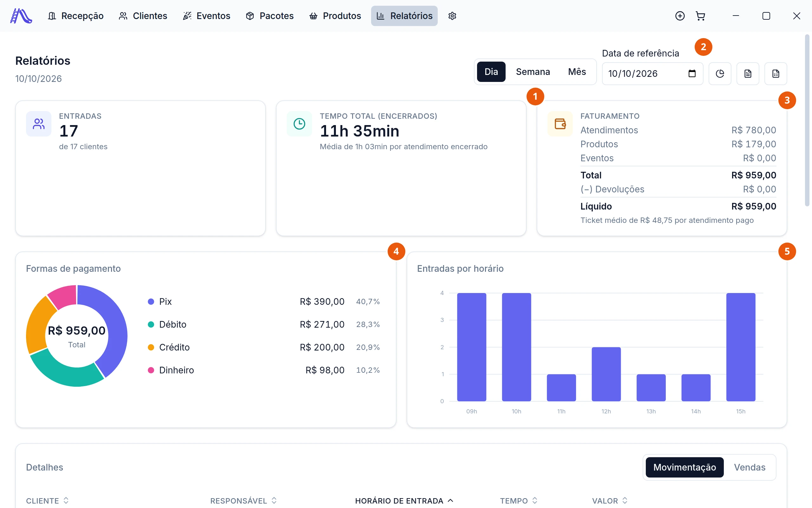812x508 pixels.
Task: Switch period to Mês
Action: click(577, 72)
